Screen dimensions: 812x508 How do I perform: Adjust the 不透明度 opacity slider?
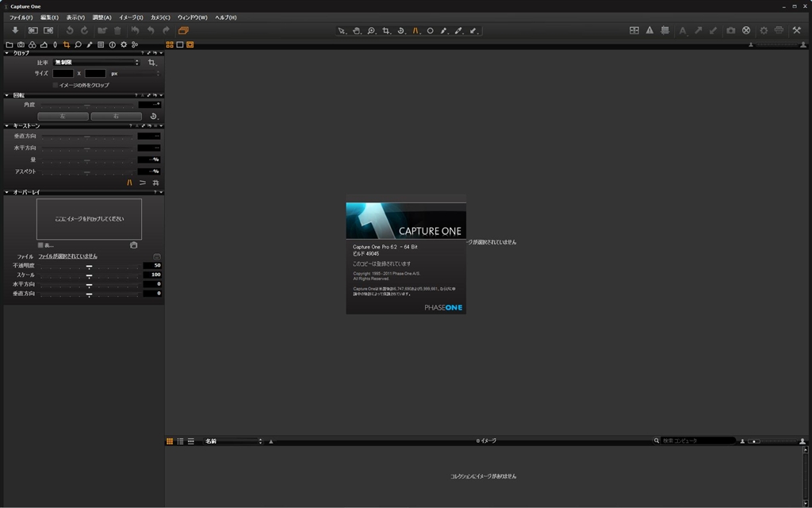tap(89, 267)
